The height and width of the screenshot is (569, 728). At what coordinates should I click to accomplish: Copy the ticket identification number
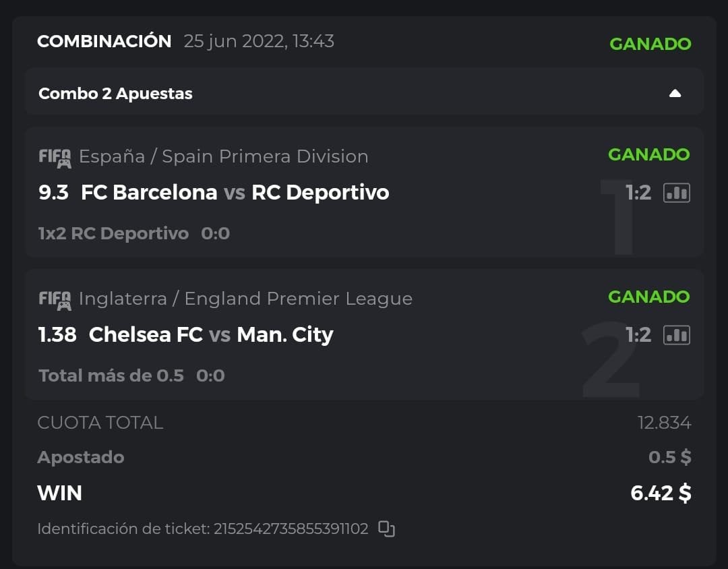coord(386,529)
